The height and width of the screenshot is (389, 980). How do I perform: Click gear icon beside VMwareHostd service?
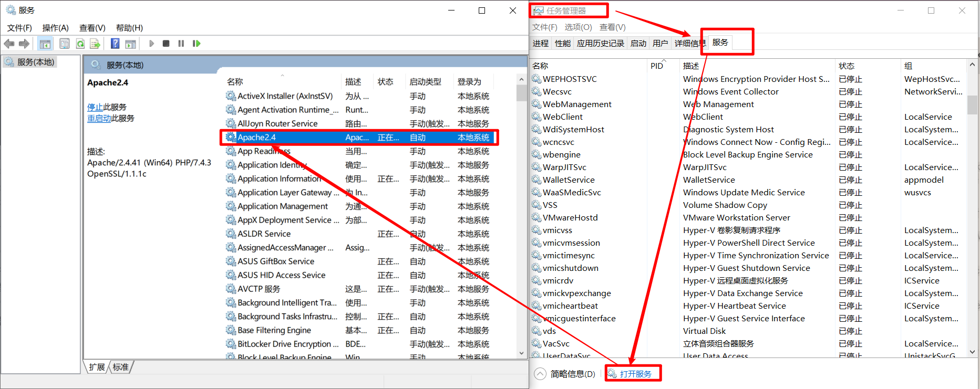pos(537,217)
